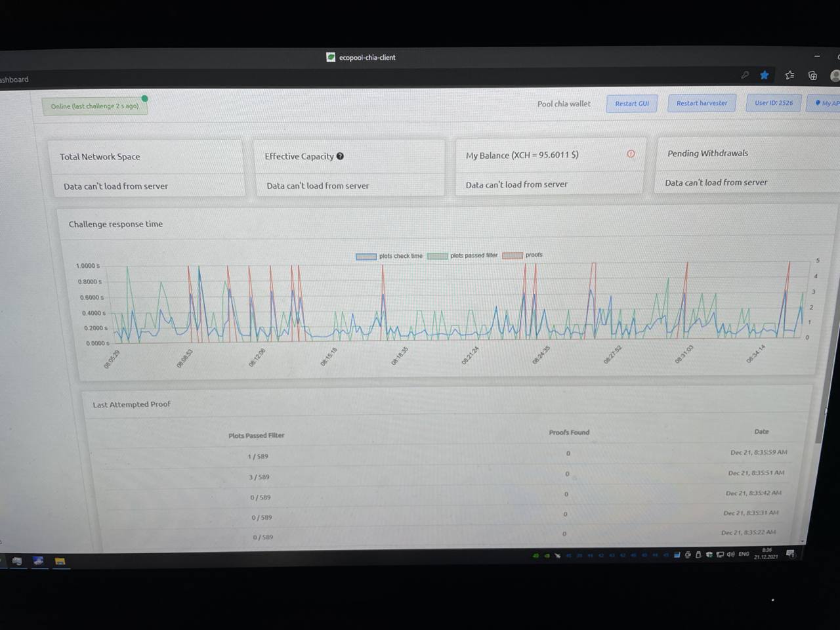Click the Pool chia wallet label
This screenshot has width=840, height=630.
(x=564, y=104)
